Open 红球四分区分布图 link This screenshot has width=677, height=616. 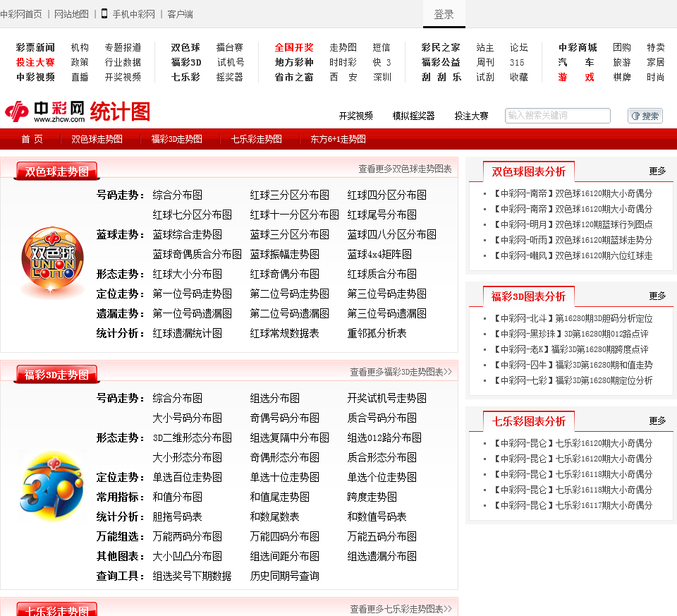[x=387, y=195]
